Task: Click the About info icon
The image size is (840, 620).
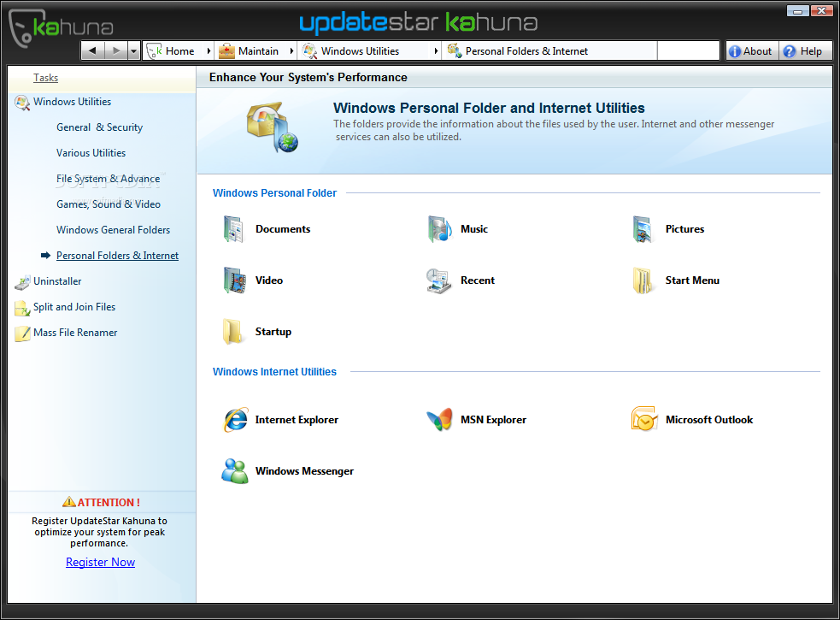Action: [735, 51]
